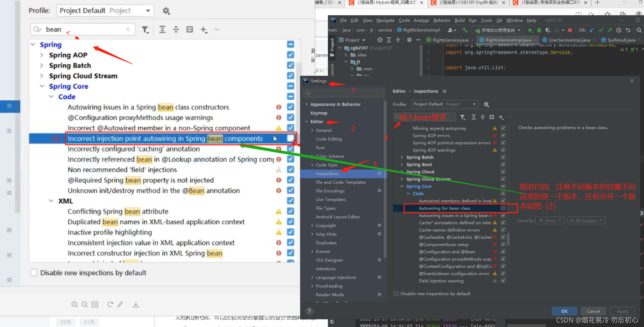
Task: Open the Navigate menu in IntelliJ
Action: pos(385,20)
